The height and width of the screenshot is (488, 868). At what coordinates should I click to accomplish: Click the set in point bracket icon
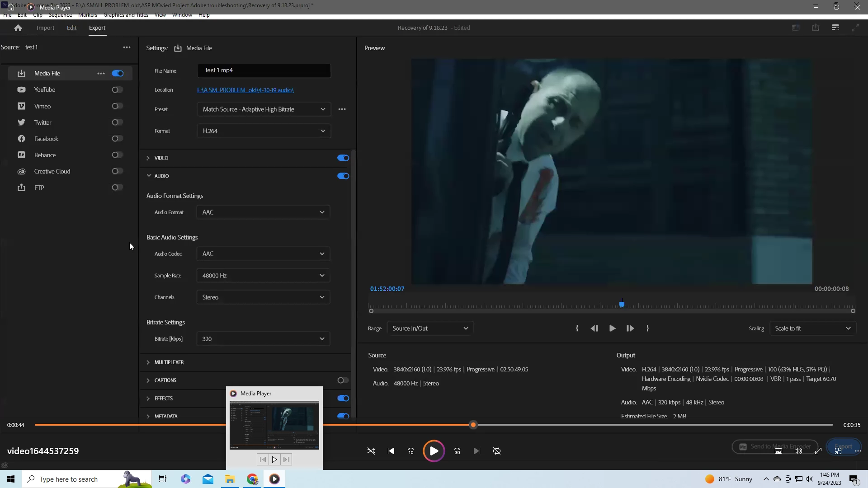tap(577, 328)
